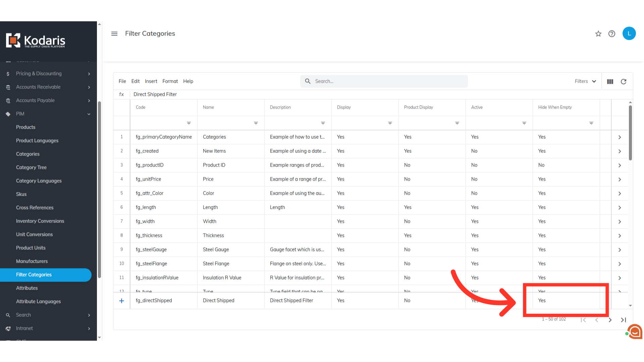This screenshot has width=644, height=362.
Task: Click the plus icon to add a row
Action: point(122,301)
